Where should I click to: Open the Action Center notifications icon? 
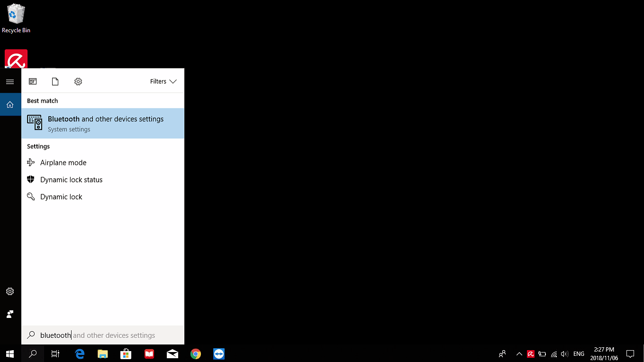[x=630, y=353]
